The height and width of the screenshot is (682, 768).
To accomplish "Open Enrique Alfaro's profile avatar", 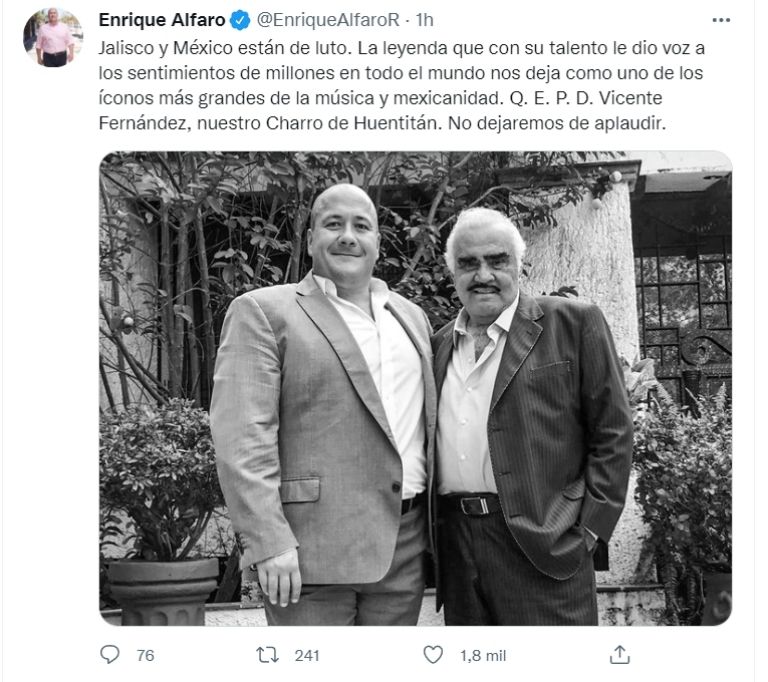I will 53,37.
